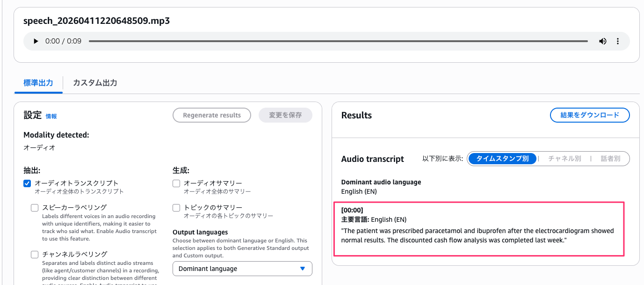The height and width of the screenshot is (285, 644).
Task: Enable スピーカーラベリング for the transcript
Action: click(x=35, y=207)
